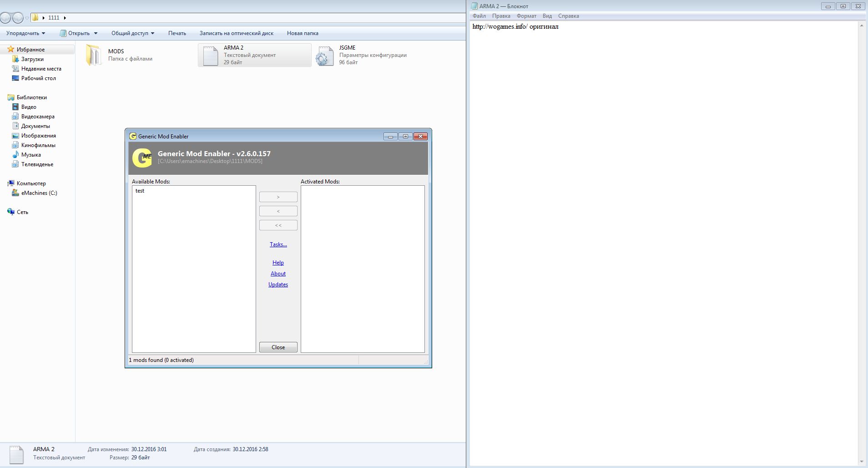This screenshot has height=468, width=868.
Task: Select the JSGME configuration file icon
Action: tap(325, 56)
